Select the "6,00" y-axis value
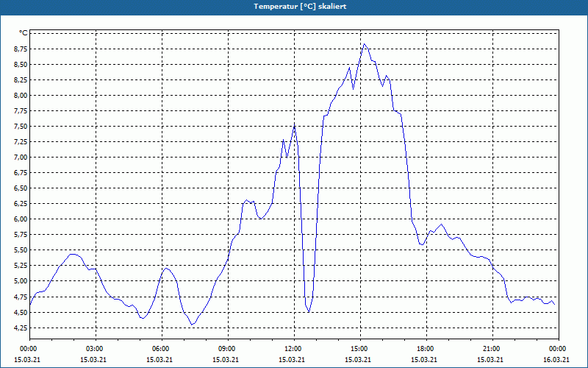This screenshot has width=588, height=368. (x=21, y=219)
